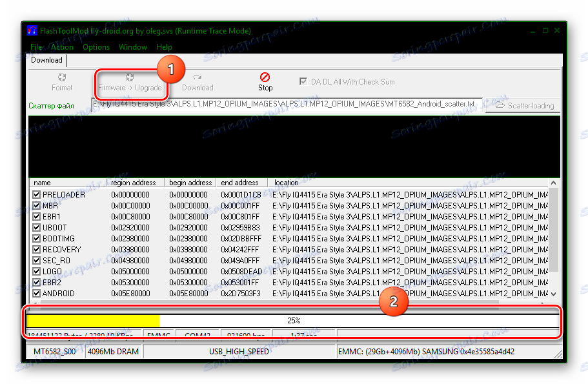Open the Help menu
Image resolution: width=588 pixels, height=384 pixels.
[x=164, y=47]
